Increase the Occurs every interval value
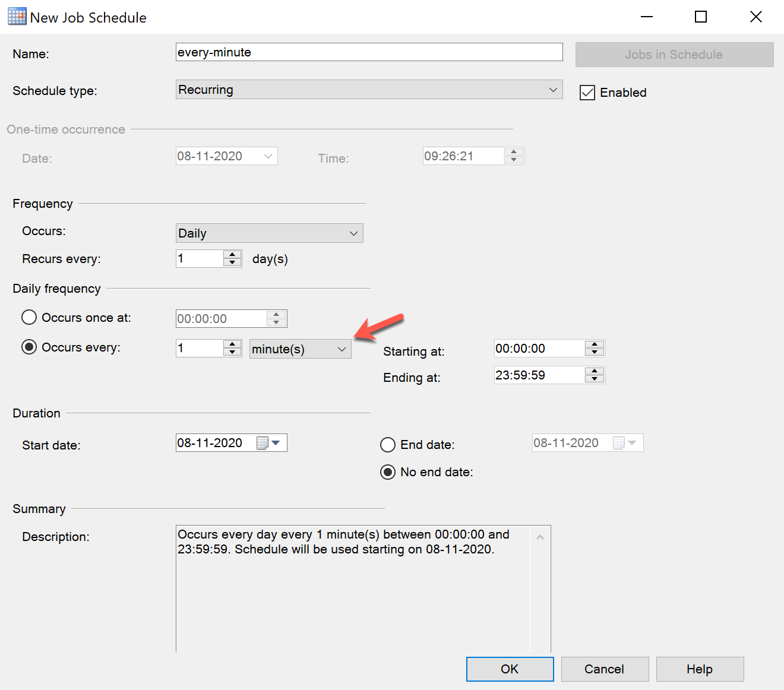 tap(232, 344)
